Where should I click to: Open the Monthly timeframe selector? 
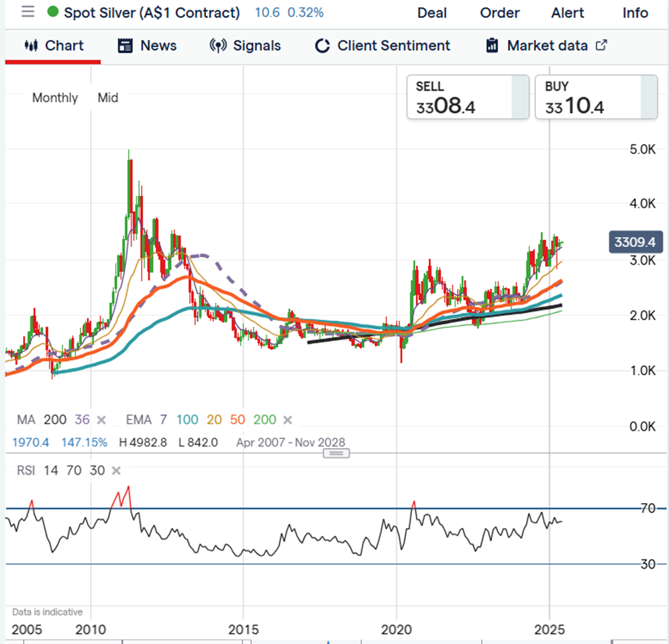55,97
